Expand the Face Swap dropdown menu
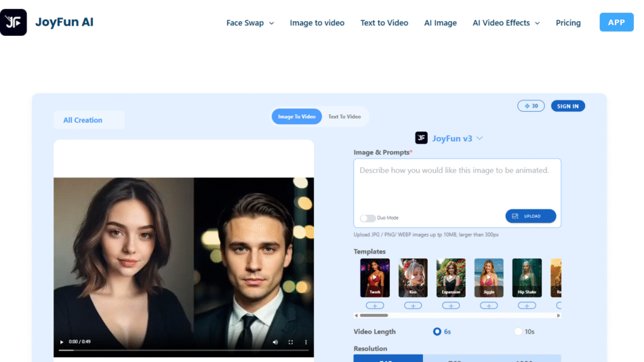The height and width of the screenshot is (362, 644). click(249, 23)
